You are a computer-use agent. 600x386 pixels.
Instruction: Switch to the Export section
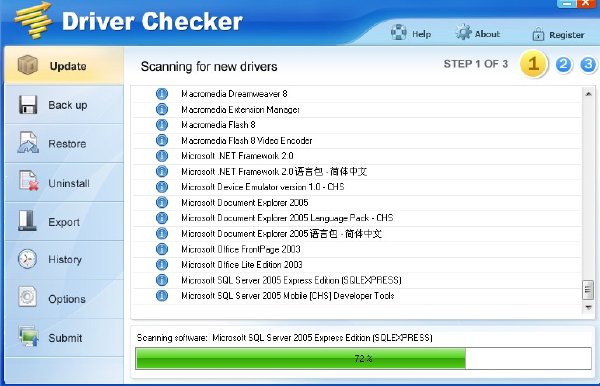tap(64, 222)
